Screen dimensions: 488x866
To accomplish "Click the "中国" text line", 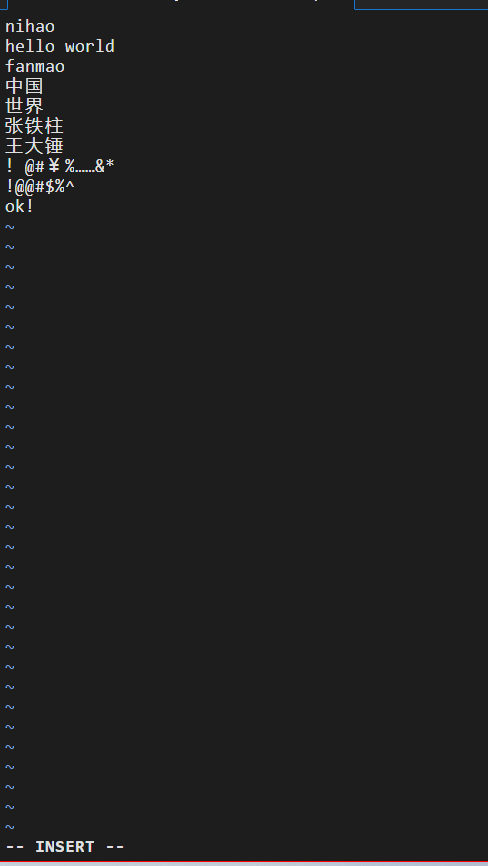I will pos(24,86).
